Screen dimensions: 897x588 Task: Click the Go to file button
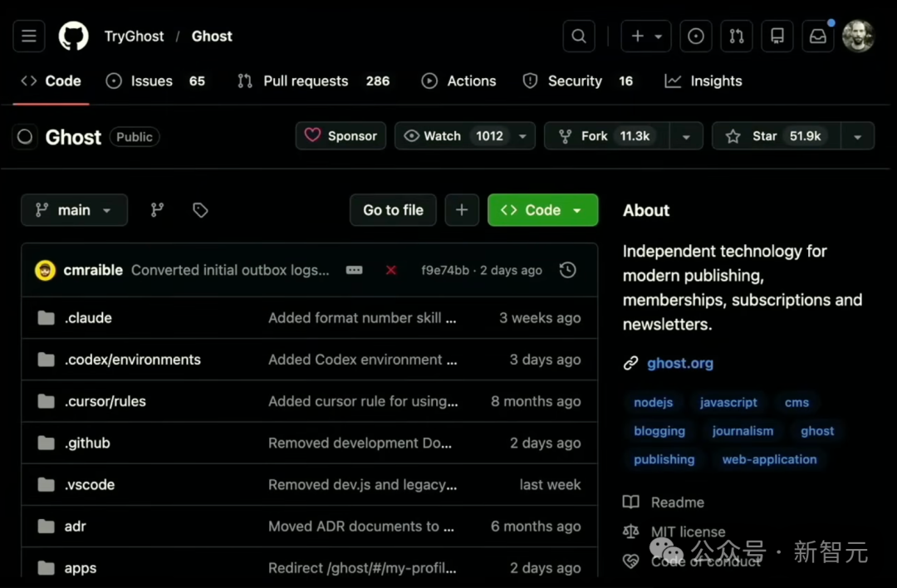click(x=392, y=210)
